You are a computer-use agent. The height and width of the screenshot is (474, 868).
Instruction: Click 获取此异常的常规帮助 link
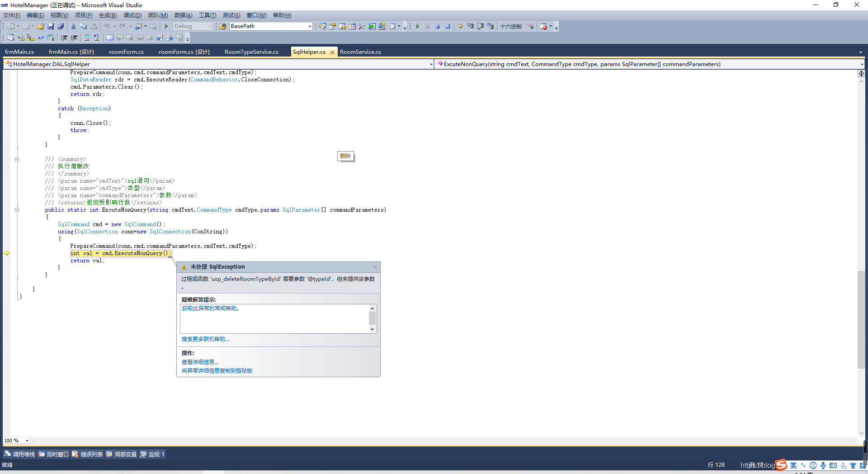(x=211, y=308)
